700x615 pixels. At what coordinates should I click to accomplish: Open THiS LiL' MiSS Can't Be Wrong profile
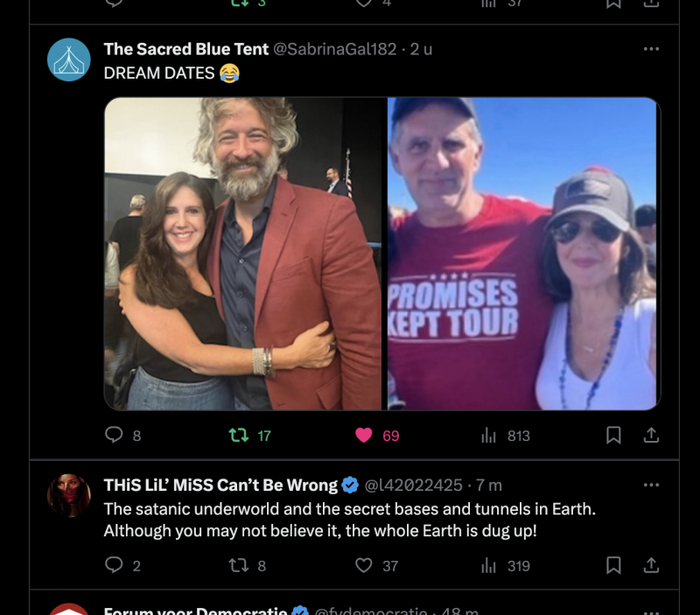click(x=220, y=485)
